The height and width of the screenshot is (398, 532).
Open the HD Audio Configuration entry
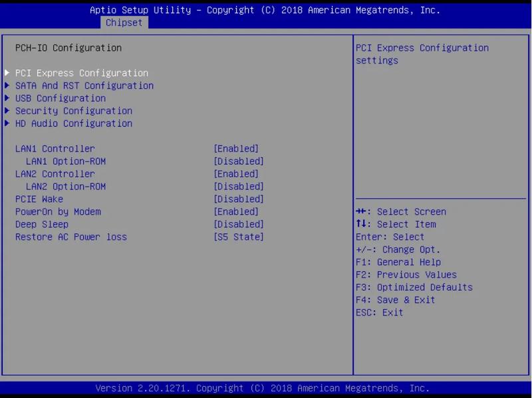tap(73, 124)
